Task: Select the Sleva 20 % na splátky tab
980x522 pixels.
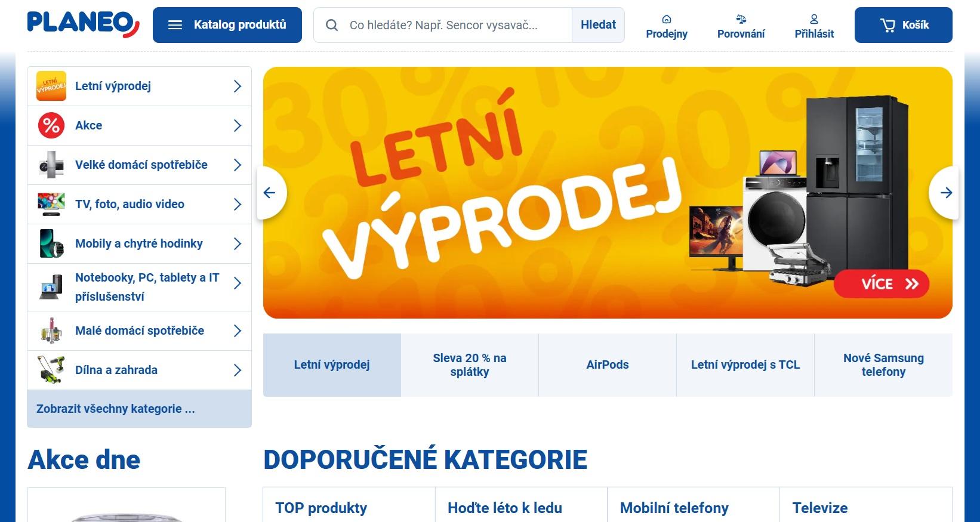Action: click(470, 365)
